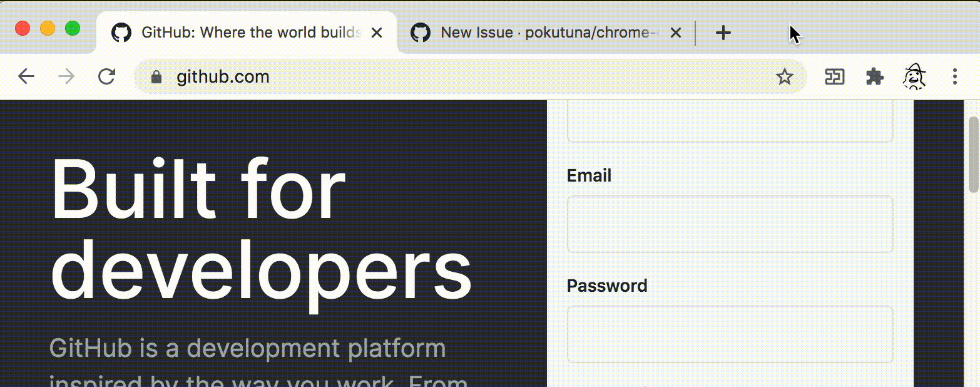Click the Password field label
Screen dimensions: 980x387
point(607,286)
